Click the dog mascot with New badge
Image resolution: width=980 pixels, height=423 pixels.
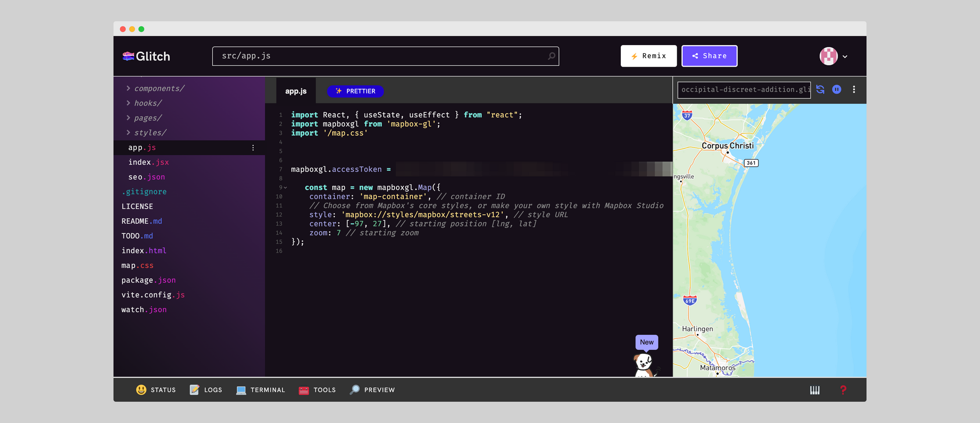click(x=644, y=364)
